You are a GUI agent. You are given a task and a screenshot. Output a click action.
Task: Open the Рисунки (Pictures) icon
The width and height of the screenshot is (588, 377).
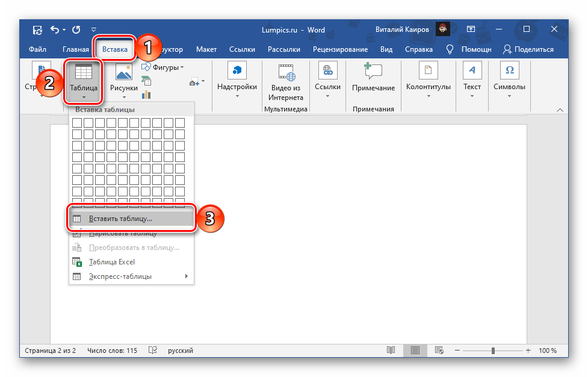[x=123, y=79]
